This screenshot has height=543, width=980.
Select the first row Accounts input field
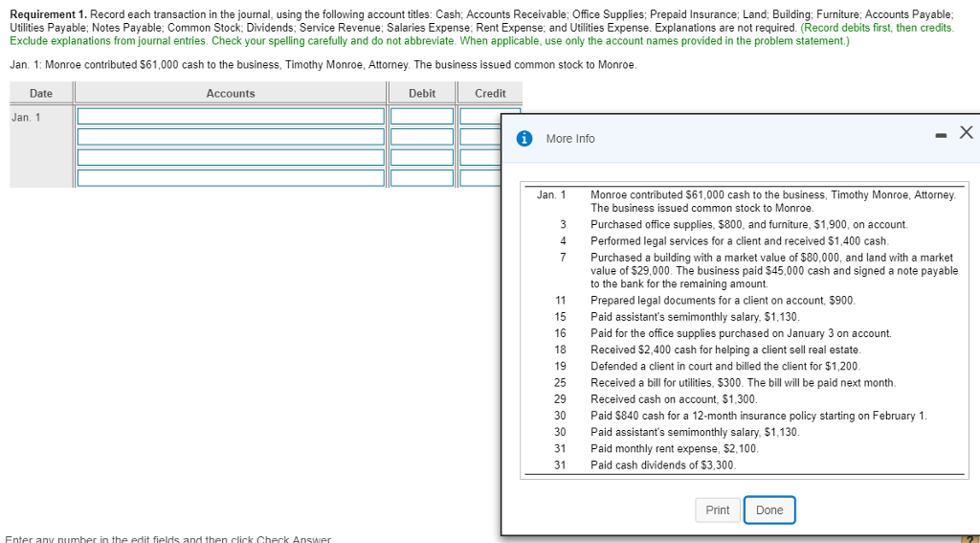tap(231, 117)
